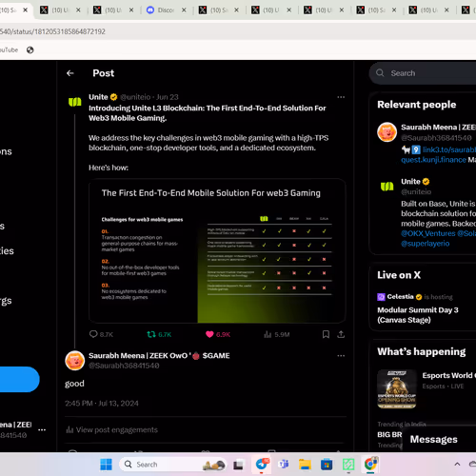Viewport: 476px width, 476px height.
Task: Open @OKX_Ventures mention link
Action: click(428, 233)
